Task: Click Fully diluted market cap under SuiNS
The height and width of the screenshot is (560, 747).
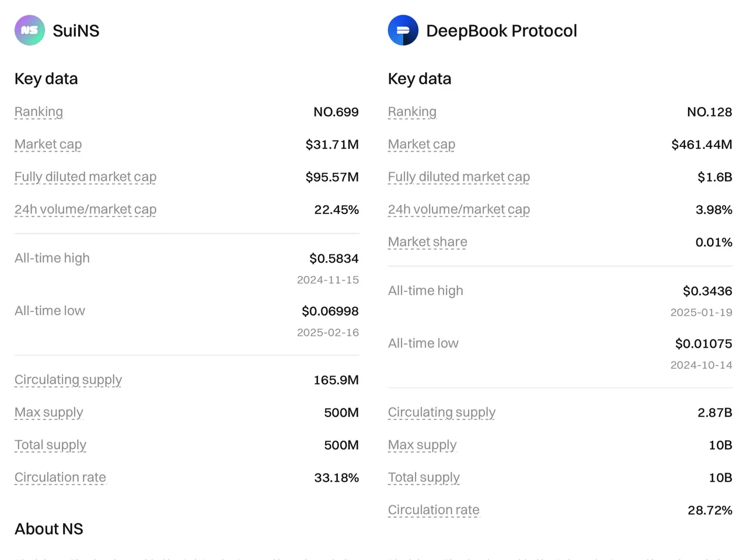Action: [85, 177]
